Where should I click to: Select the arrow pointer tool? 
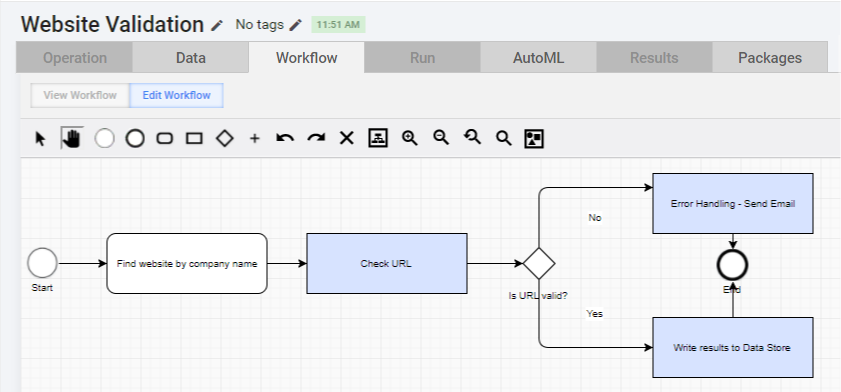pos(40,139)
